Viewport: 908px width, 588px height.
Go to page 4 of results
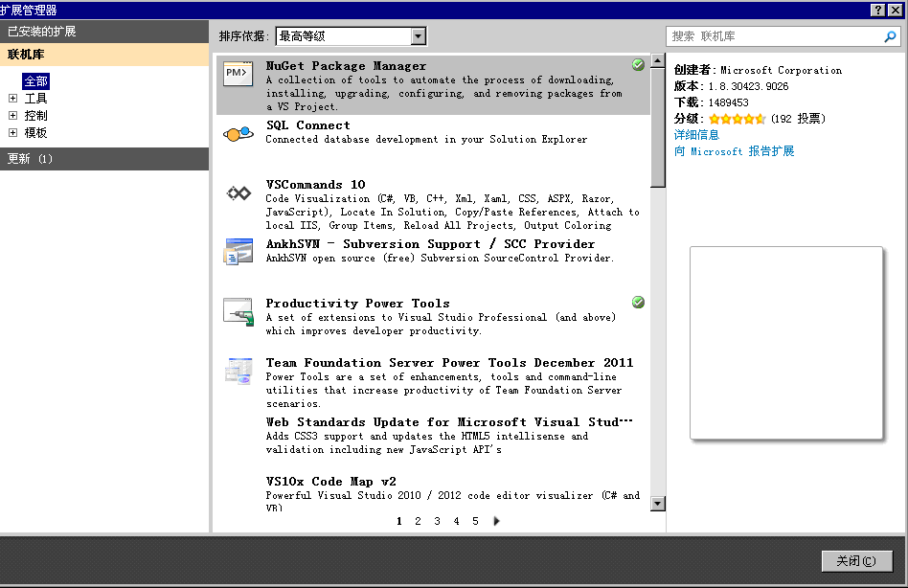456,521
